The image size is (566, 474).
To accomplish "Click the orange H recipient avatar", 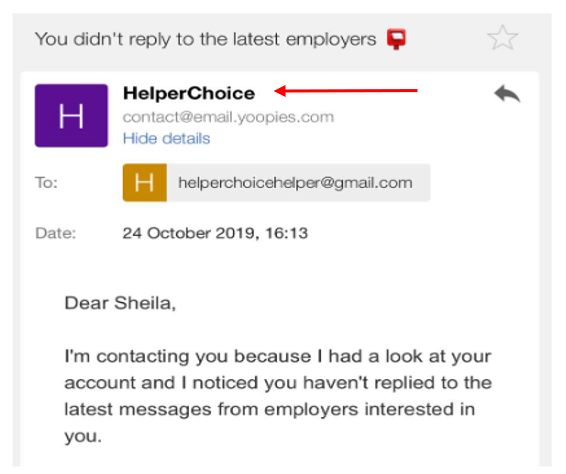I will pos(145,182).
